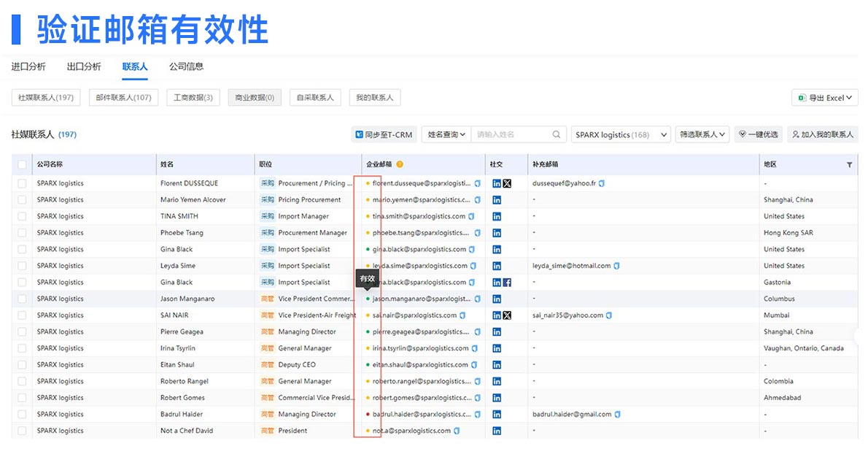Check the box for Florent DUSSEQUE
This screenshot has height=449, width=868.
[22, 183]
